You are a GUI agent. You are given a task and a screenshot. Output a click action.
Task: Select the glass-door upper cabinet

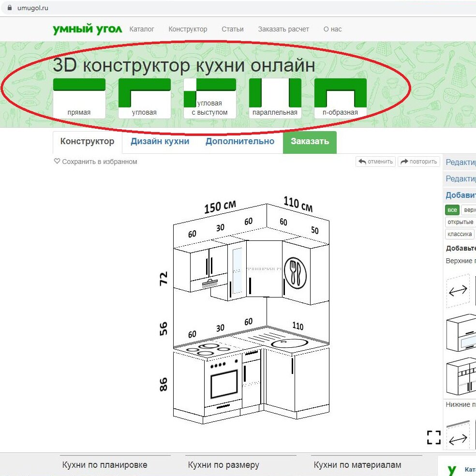237,271
